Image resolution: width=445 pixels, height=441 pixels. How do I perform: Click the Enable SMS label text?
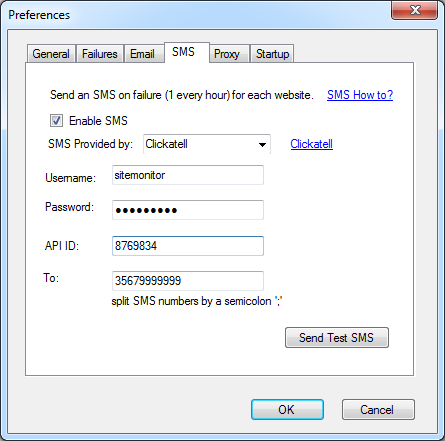(x=98, y=121)
